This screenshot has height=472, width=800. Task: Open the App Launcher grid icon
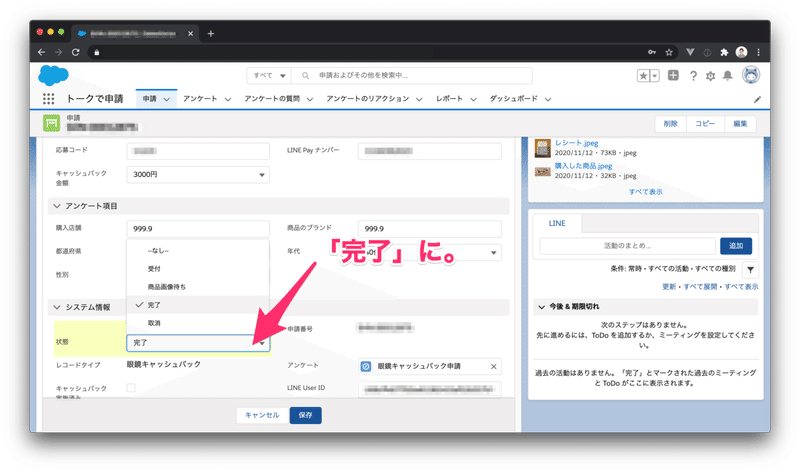[48, 98]
